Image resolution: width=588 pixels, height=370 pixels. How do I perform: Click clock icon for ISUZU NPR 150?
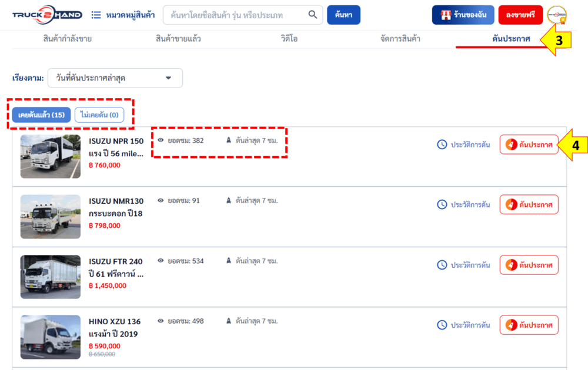pyautogui.click(x=442, y=144)
